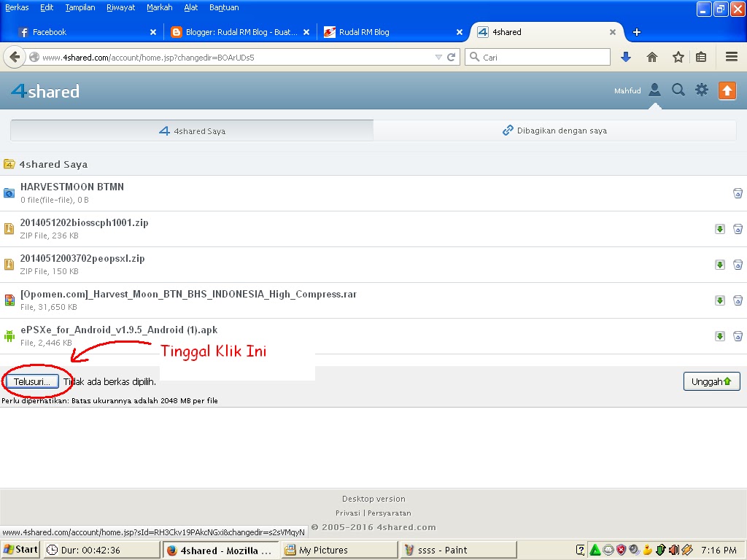Open the Berkas menu
This screenshot has height=560, width=747.
pos(17,7)
